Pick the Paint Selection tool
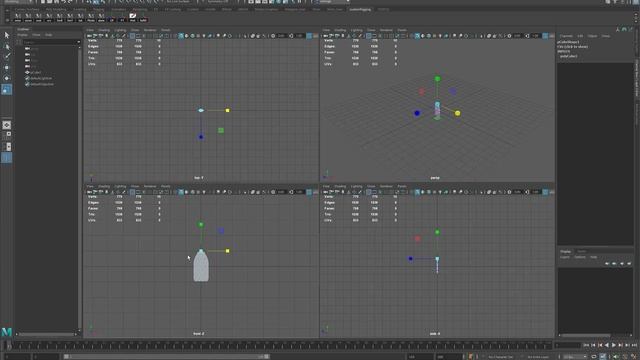The height and width of the screenshot is (360, 640). (x=7, y=56)
